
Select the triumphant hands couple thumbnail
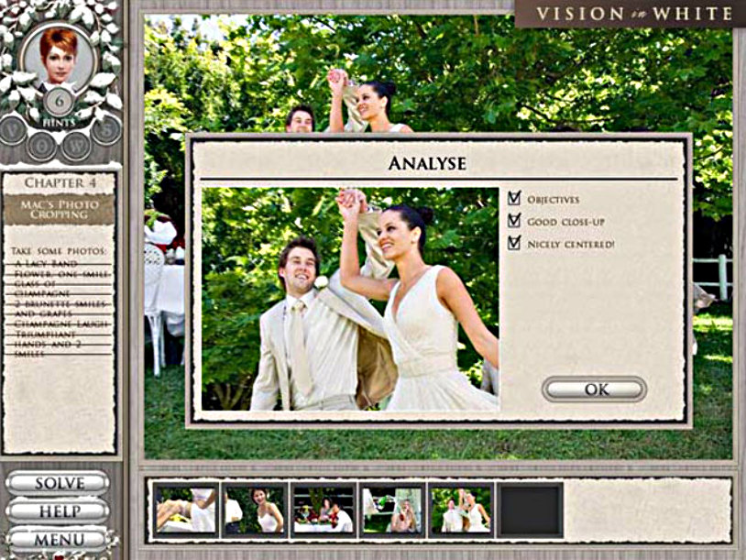coord(461,510)
